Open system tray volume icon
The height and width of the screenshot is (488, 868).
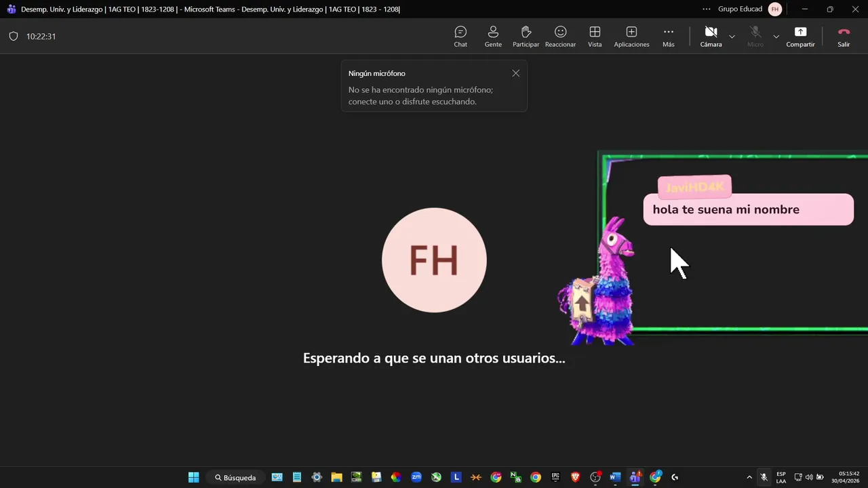(x=809, y=477)
